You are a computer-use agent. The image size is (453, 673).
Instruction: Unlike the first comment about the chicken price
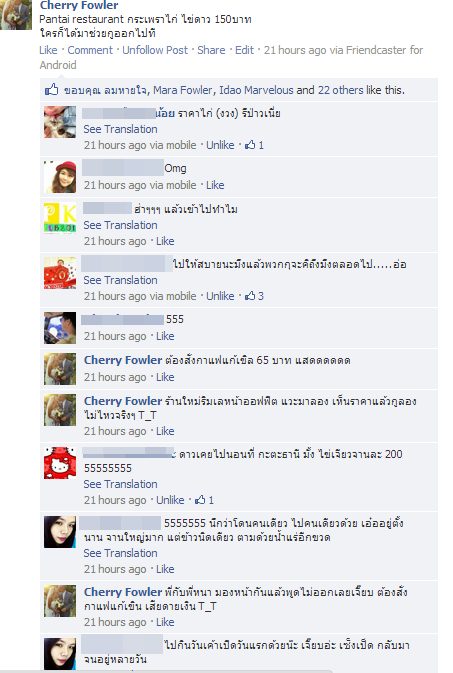coord(220,145)
